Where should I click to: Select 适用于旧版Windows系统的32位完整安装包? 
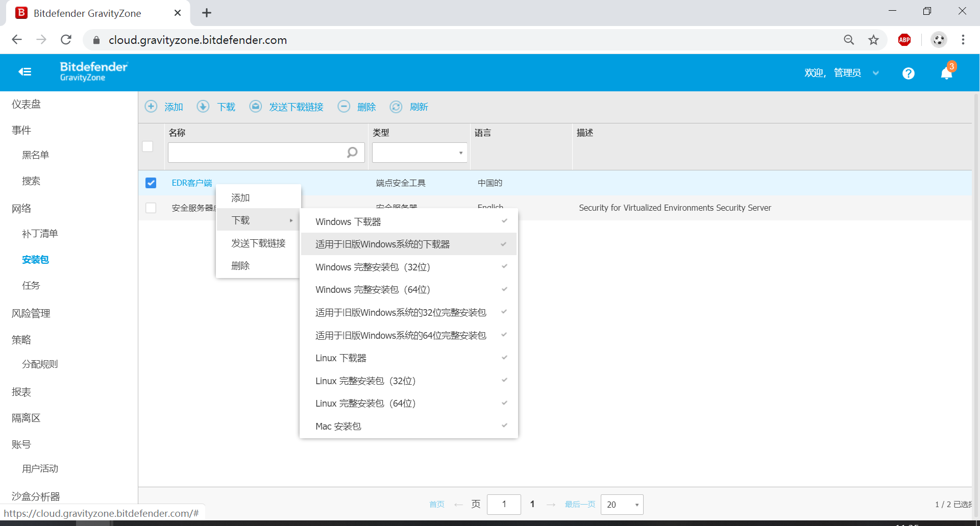[x=409, y=312]
